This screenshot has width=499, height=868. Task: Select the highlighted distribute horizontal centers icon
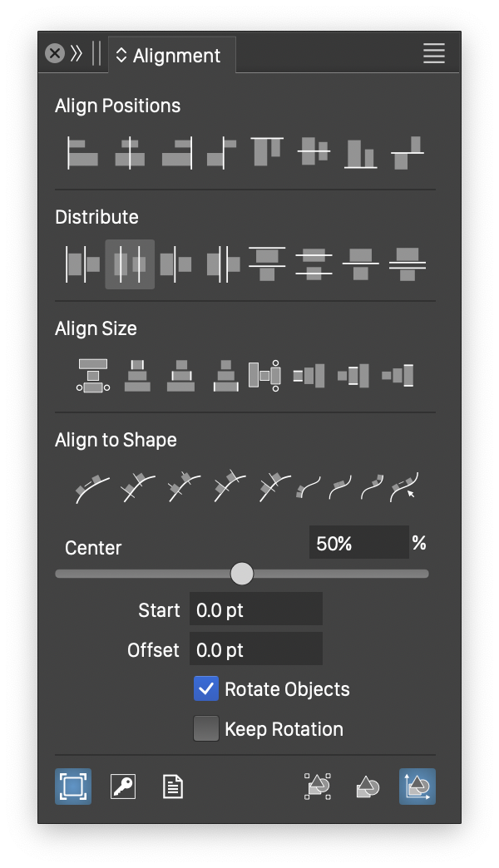point(130,264)
